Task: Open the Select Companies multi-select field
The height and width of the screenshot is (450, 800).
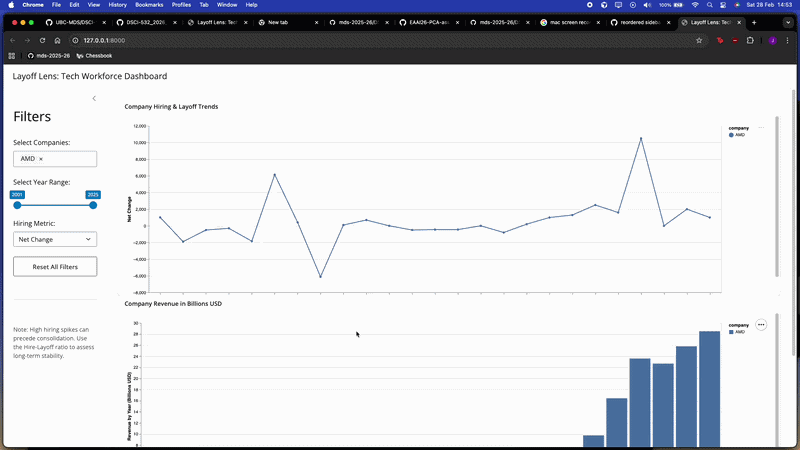Action: pyautogui.click(x=68, y=159)
